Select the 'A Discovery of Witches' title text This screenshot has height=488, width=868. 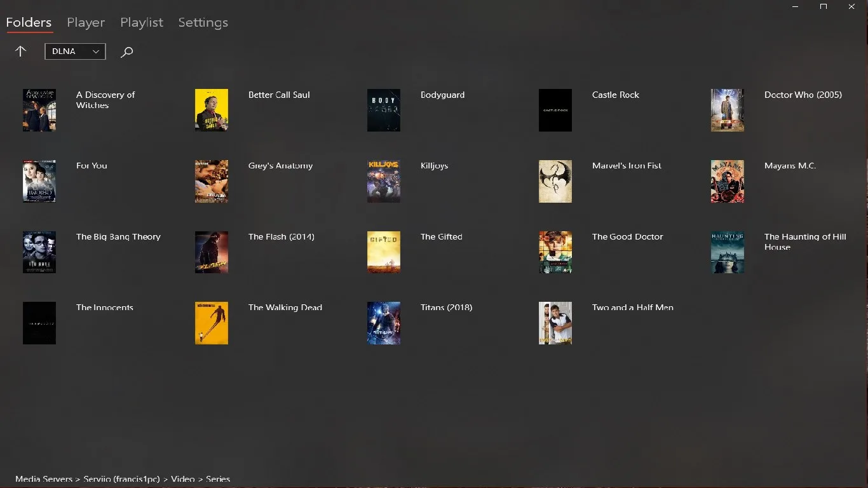tap(105, 100)
